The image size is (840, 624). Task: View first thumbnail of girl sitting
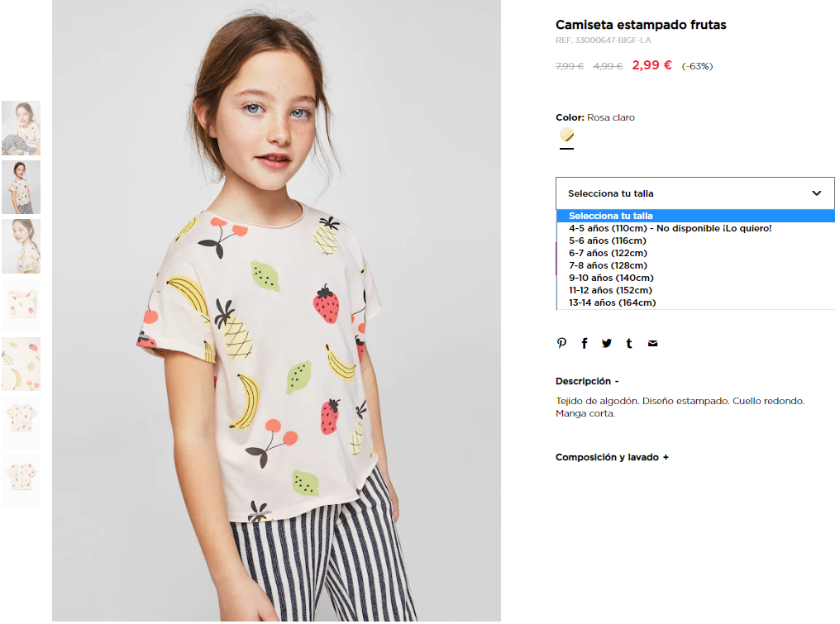[21, 128]
